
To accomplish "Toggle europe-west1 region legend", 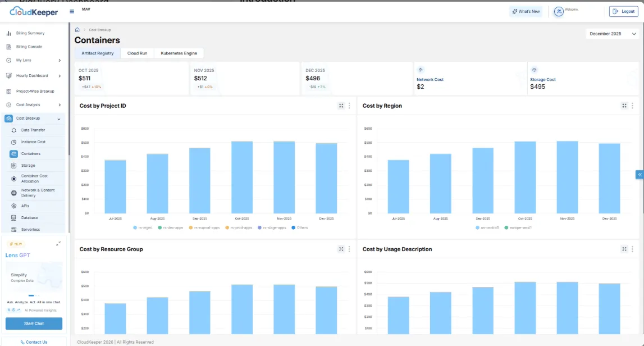I will [518, 227].
